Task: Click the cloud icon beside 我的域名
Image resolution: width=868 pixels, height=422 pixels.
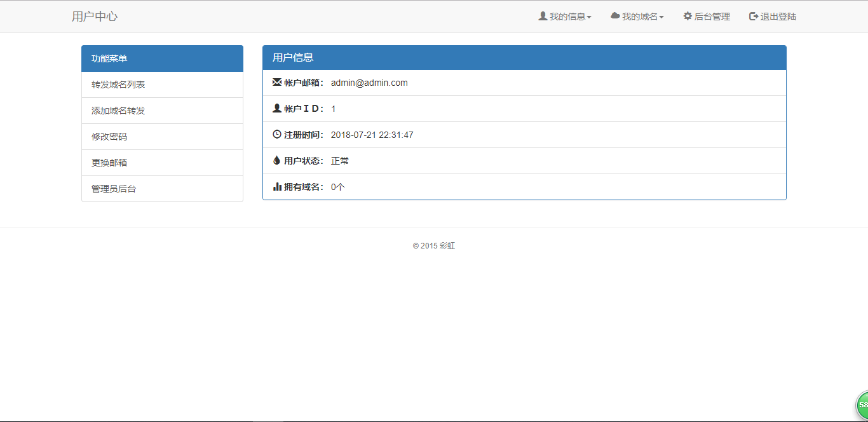Action: 615,16
